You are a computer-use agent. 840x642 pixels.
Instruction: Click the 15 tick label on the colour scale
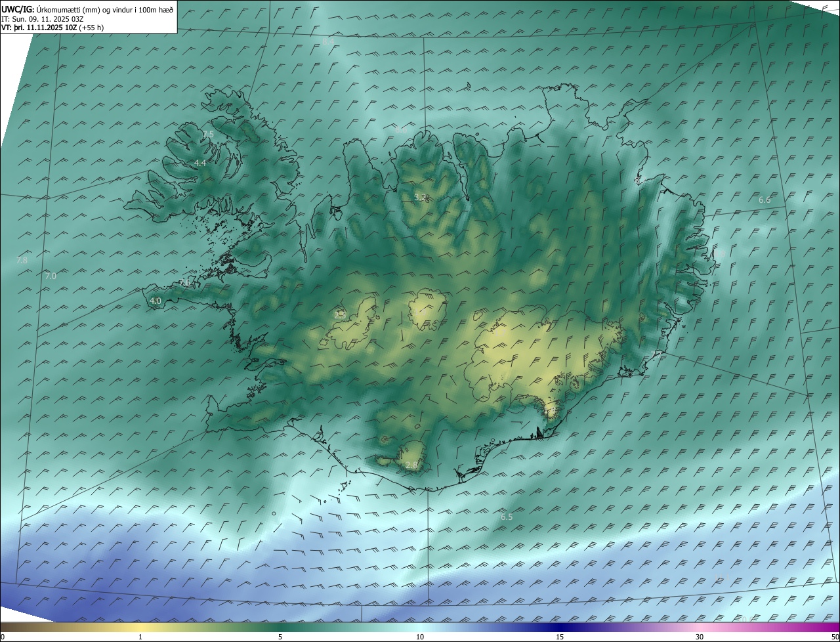pyautogui.click(x=560, y=637)
